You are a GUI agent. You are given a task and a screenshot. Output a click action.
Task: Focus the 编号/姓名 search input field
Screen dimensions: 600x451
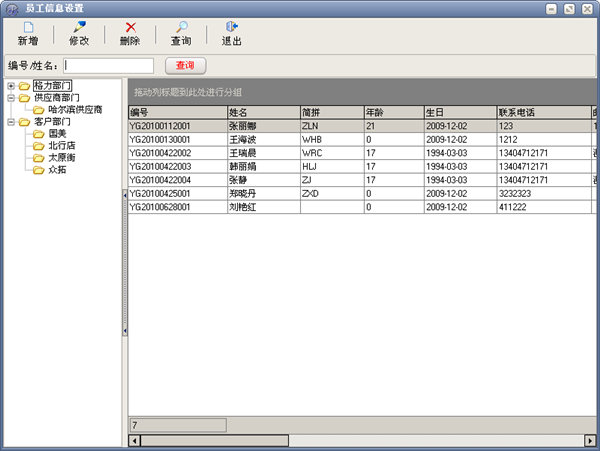pos(108,65)
